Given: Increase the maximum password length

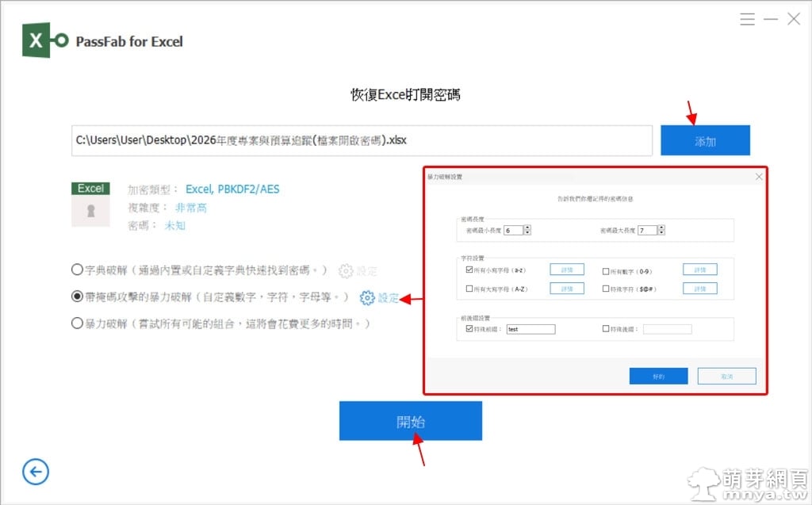Looking at the screenshot, I should pyautogui.click(x=661, y=228).
